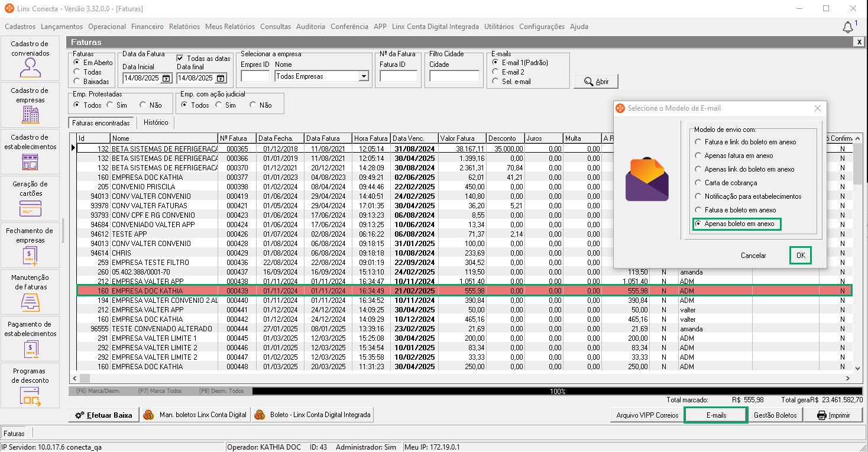Focus the Empres ID input field
Screen dimensions: 868x452
(x=255, y=76)
